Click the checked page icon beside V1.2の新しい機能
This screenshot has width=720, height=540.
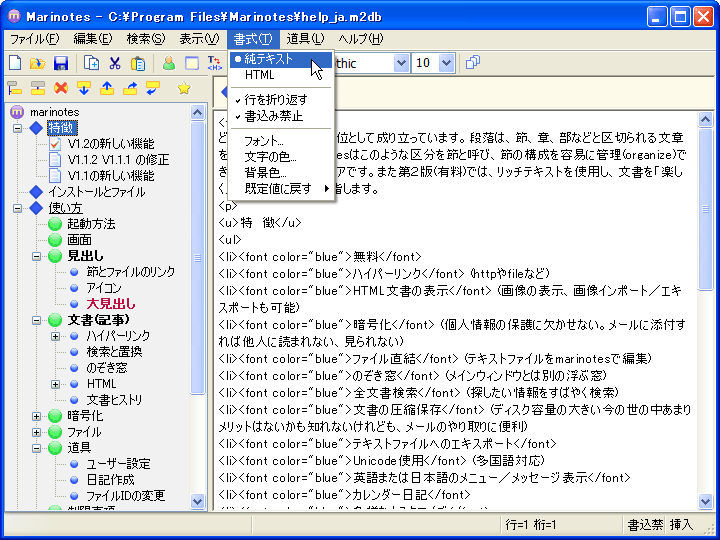55,144
